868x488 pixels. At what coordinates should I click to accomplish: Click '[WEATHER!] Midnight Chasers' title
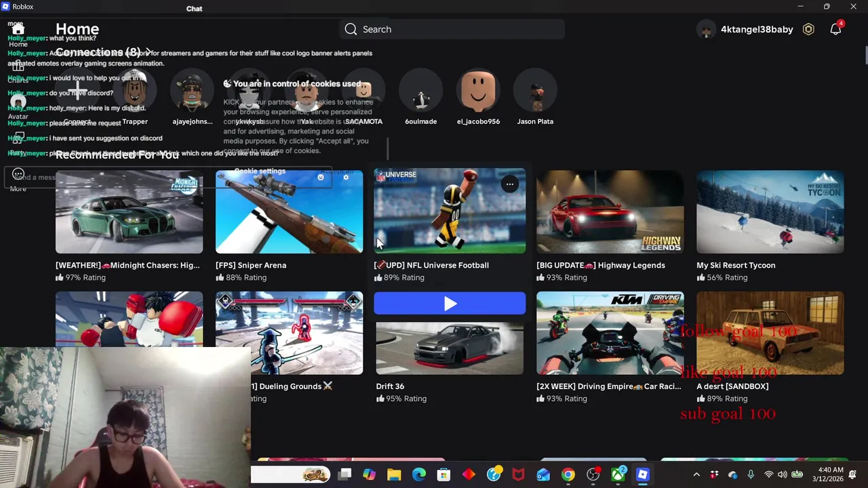[127, 265]
